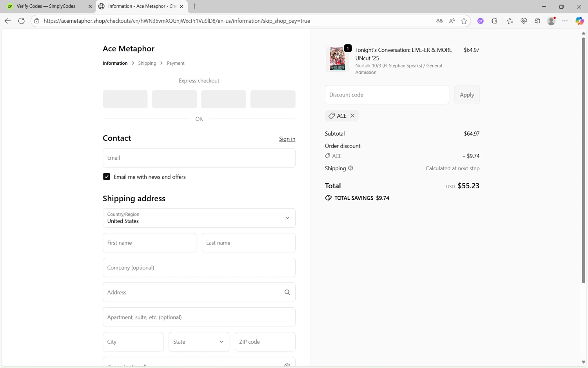Click the product thumbnail image

(337, 58)
